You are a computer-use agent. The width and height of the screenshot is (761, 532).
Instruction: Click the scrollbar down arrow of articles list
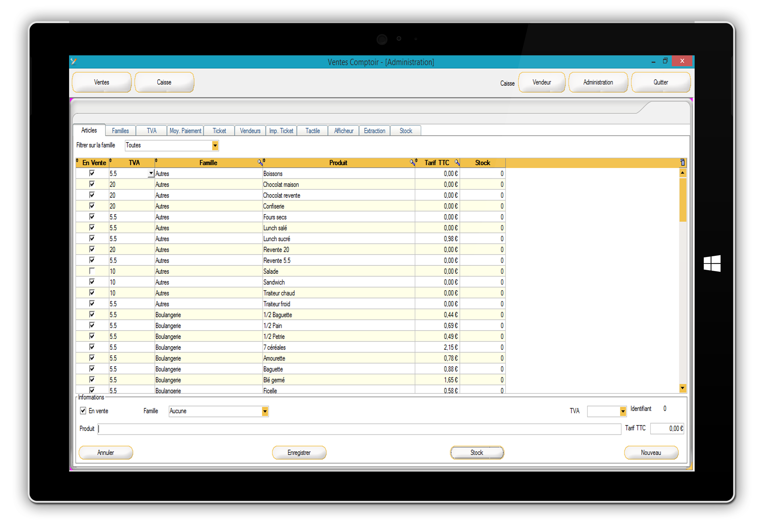[682, 388]
